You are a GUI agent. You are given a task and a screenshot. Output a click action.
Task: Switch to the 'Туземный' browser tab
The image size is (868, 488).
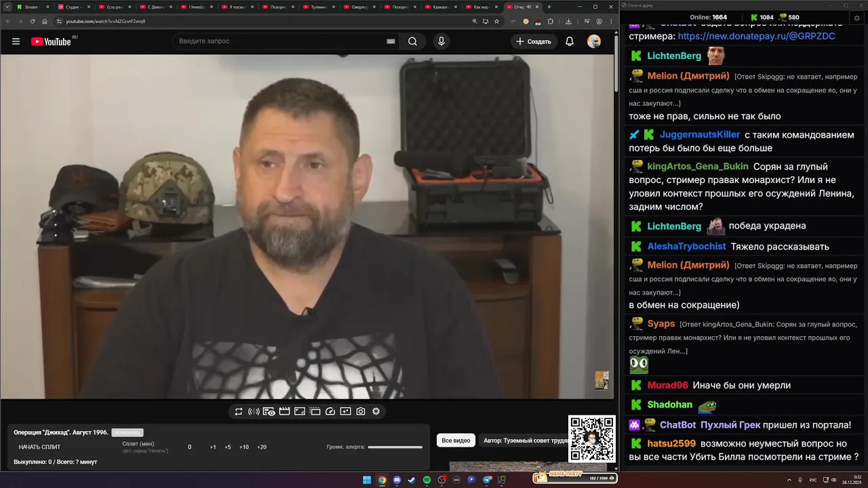pos(317,7)
